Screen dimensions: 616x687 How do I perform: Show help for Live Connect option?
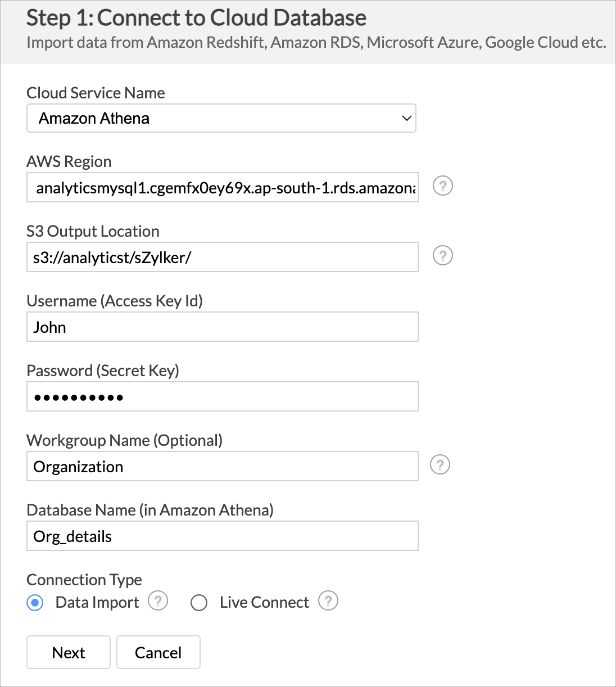(328, 601)
